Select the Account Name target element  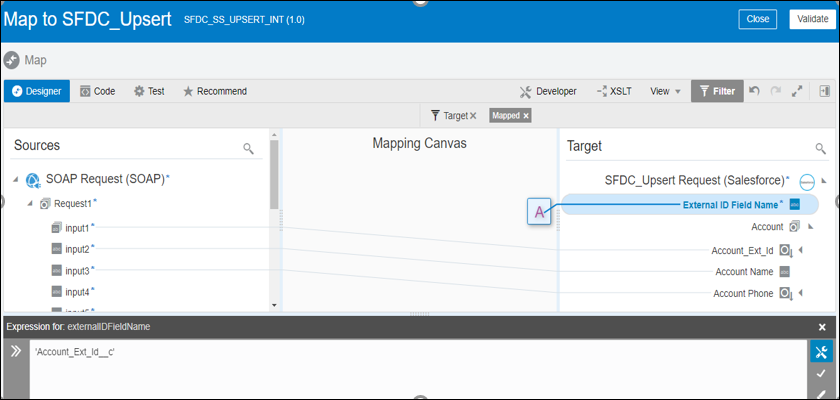[x=744, y=272]
